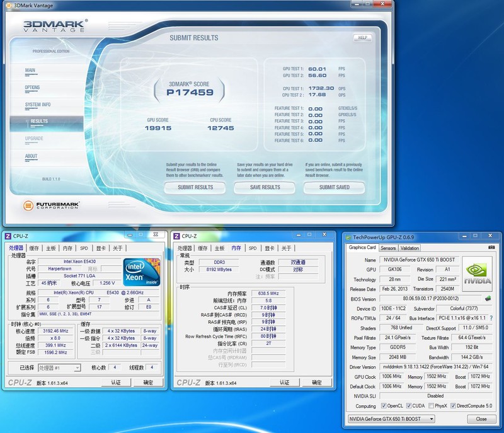The image size is (504, 433).
Task: Click 确定 button in left CPU-Z window
Action: (x=148, y=382)
